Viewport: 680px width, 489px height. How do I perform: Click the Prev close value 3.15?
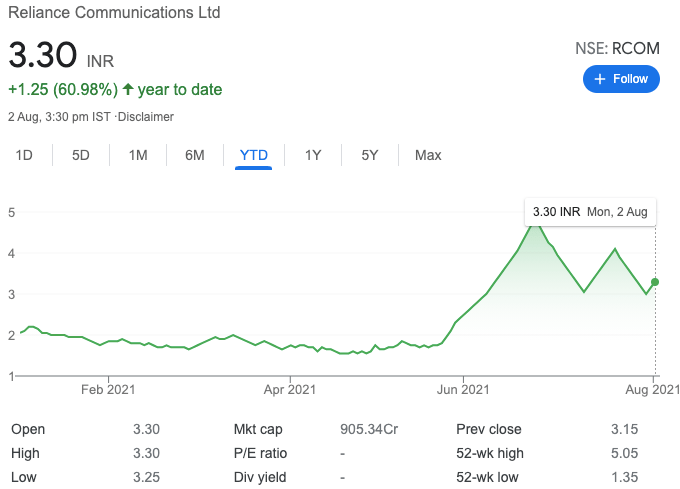(623, 429)
